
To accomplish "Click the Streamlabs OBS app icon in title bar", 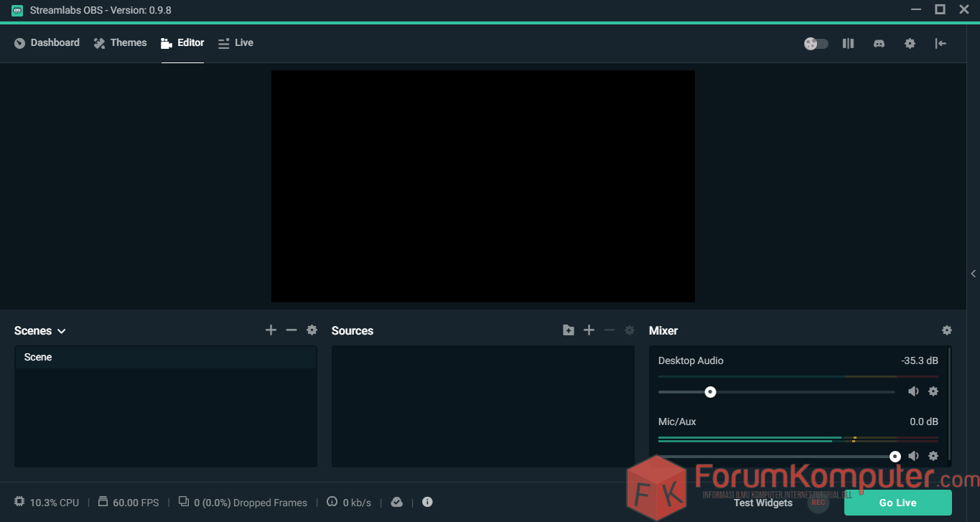I will click(x=17, y=10).
